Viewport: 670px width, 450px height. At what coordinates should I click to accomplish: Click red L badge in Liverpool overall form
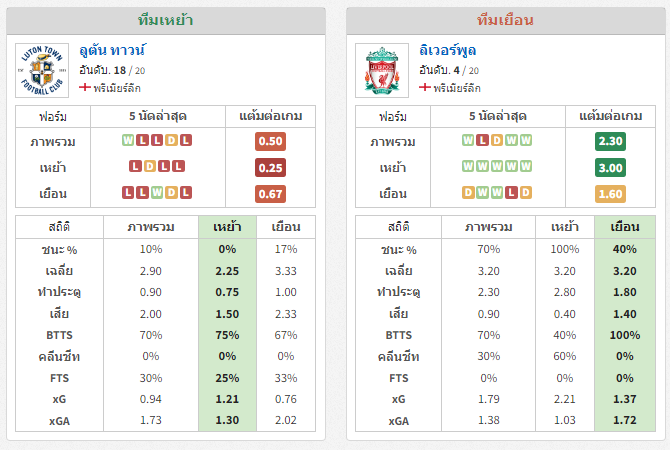pos(482,141)
